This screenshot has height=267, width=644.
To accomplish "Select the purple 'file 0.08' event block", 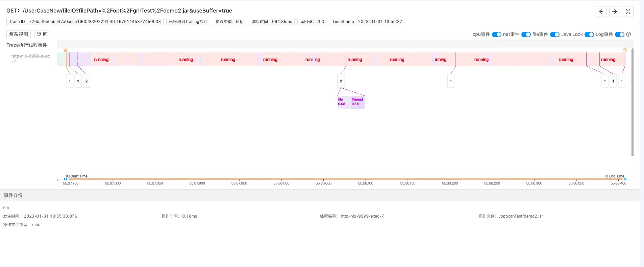I will pyautogui.click(x=342, y=102).
